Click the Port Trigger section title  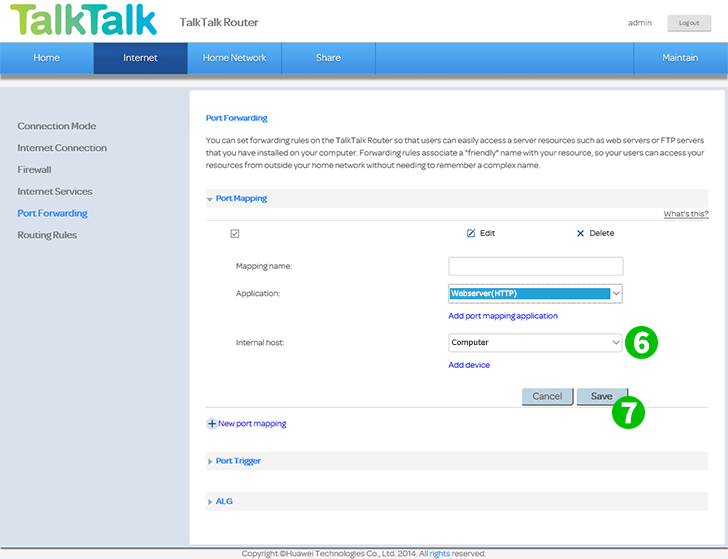[238, 461]
